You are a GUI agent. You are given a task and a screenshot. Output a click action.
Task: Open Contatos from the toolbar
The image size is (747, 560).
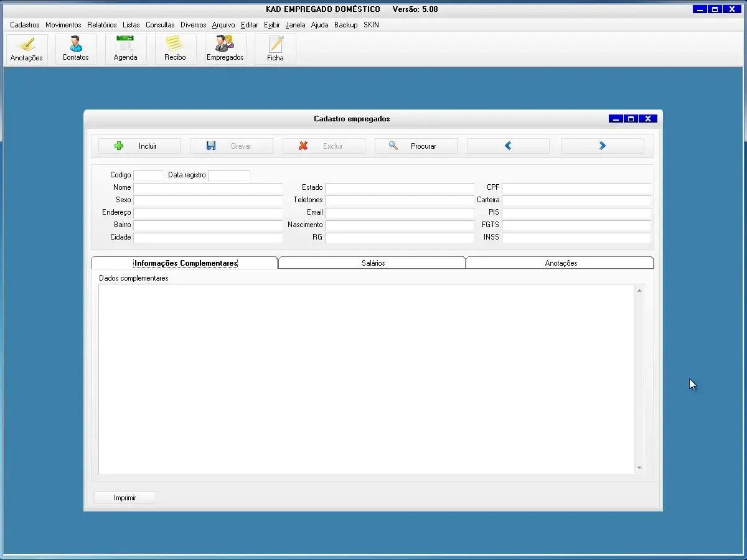(75, 49)
